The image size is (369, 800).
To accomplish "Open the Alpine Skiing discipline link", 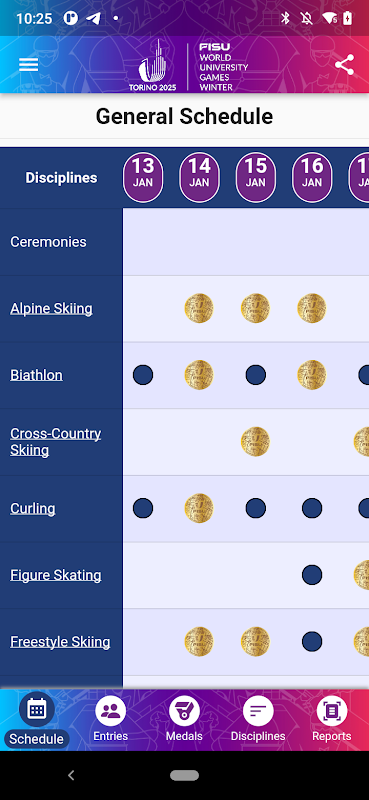I will coord(52,309).
